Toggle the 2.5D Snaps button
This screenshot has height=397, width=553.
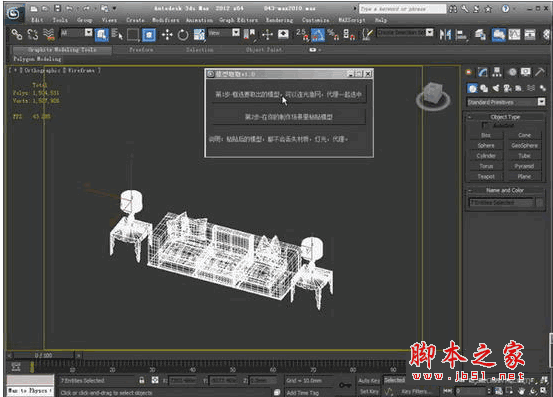click(302, 34)
